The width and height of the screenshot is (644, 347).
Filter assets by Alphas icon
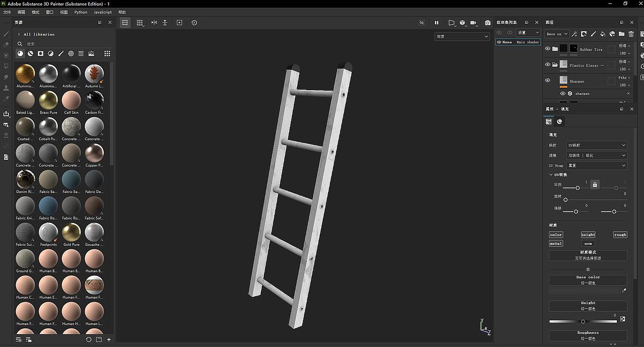pyautogui.click(x=71, y=53)
